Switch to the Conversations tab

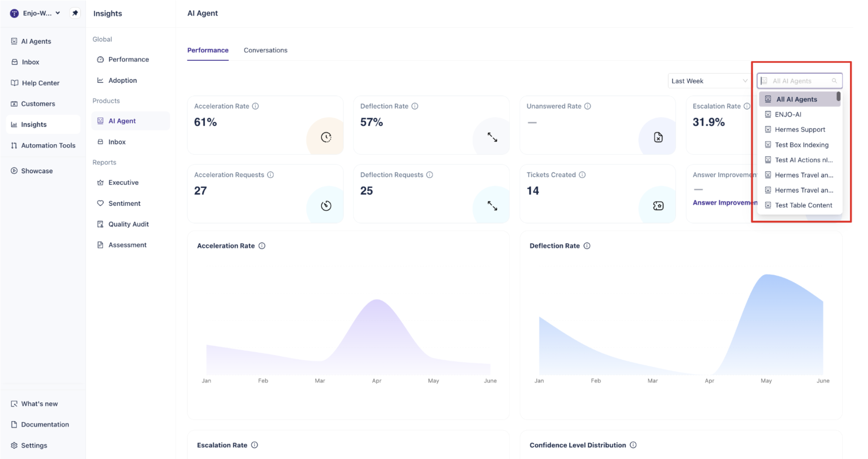click(265, 50)
